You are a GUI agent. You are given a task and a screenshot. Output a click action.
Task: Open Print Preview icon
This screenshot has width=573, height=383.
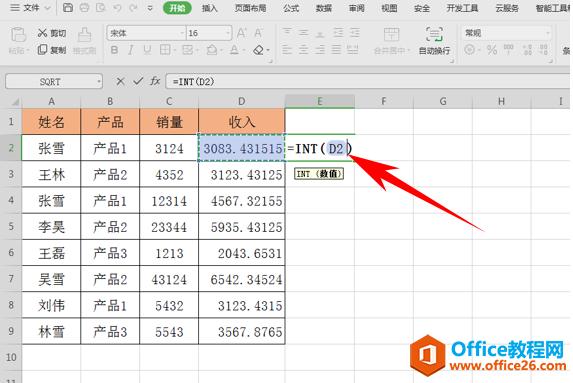coord(101,8)
